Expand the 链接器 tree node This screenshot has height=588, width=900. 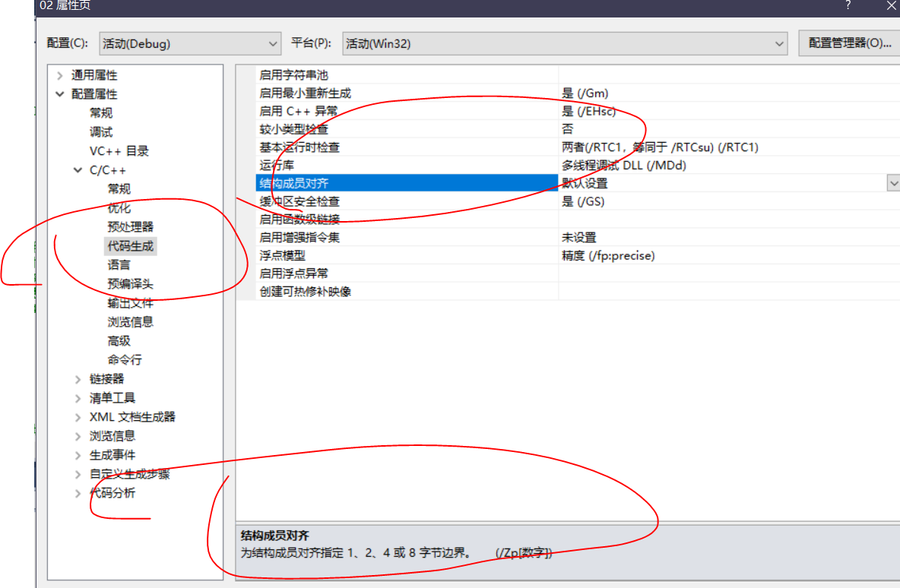[x=78, y=378]
